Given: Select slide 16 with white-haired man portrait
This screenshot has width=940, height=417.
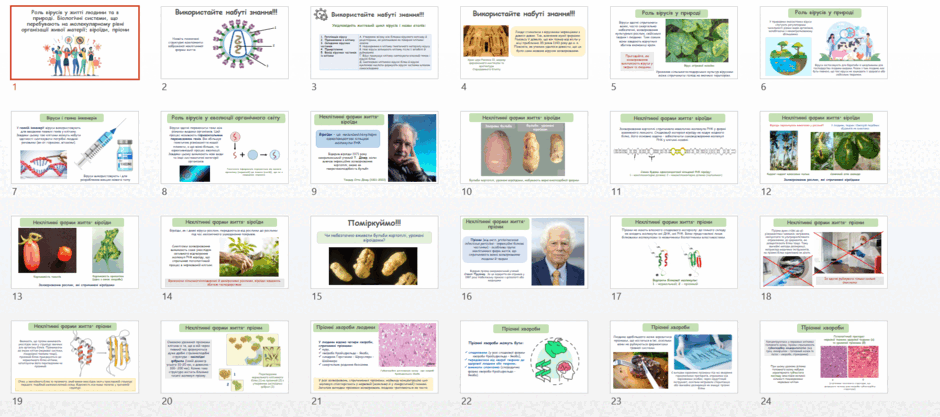Looking at the screenshot, I should coord(524,252).
